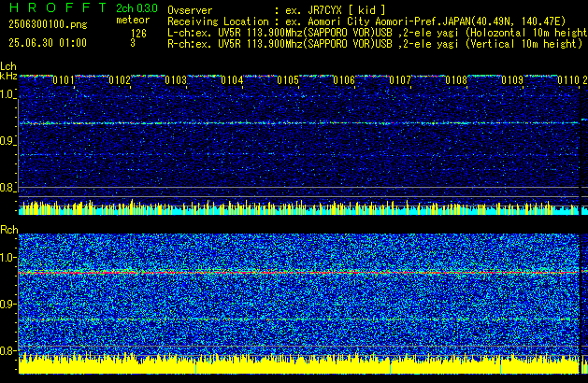This screenshot has width=588, height=383.
Task: Select the 1.0 frequency label on Rch axis
Action: [7, 258]
